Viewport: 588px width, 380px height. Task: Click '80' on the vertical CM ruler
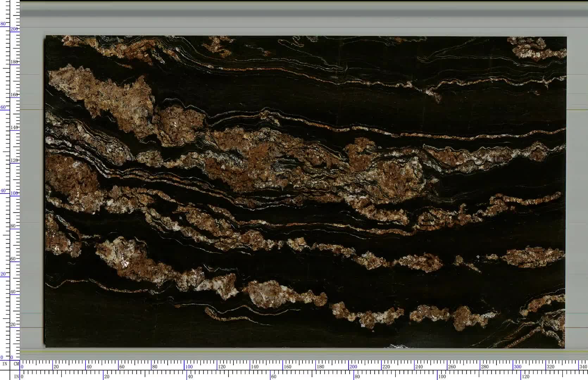tap(13, 226)
